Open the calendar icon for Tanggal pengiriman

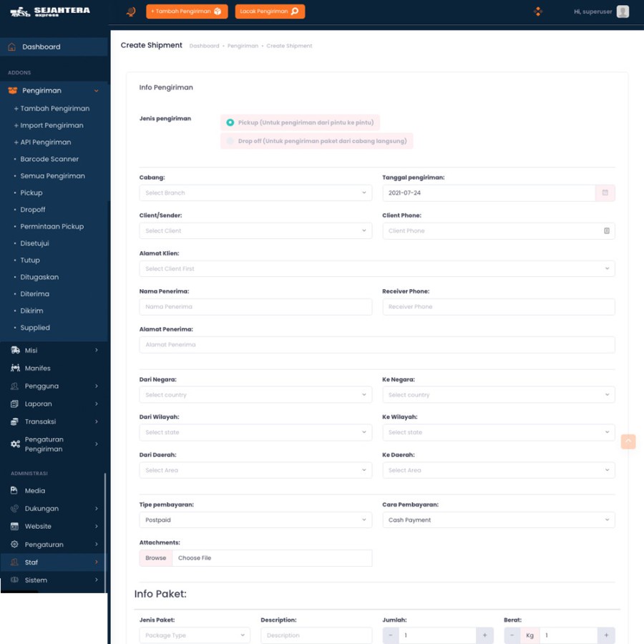tap(605, 193)
